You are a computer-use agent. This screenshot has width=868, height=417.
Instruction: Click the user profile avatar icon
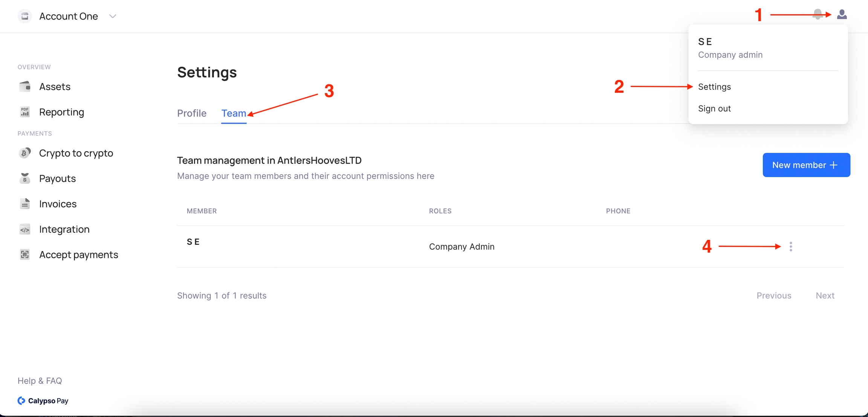pyautogui.click(x=842, y=15)
